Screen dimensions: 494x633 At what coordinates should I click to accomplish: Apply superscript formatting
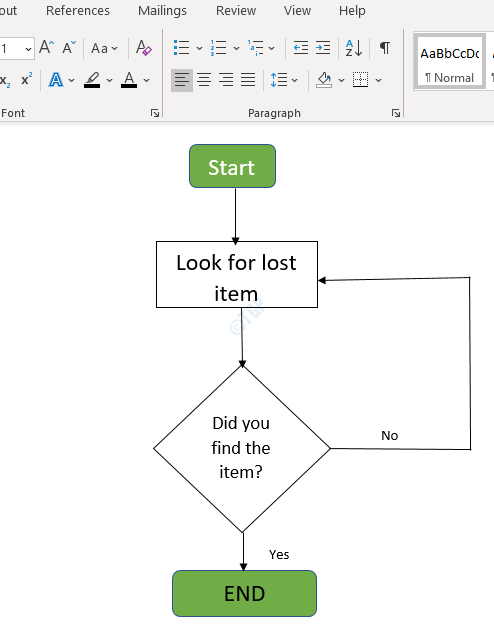[27, 80]
